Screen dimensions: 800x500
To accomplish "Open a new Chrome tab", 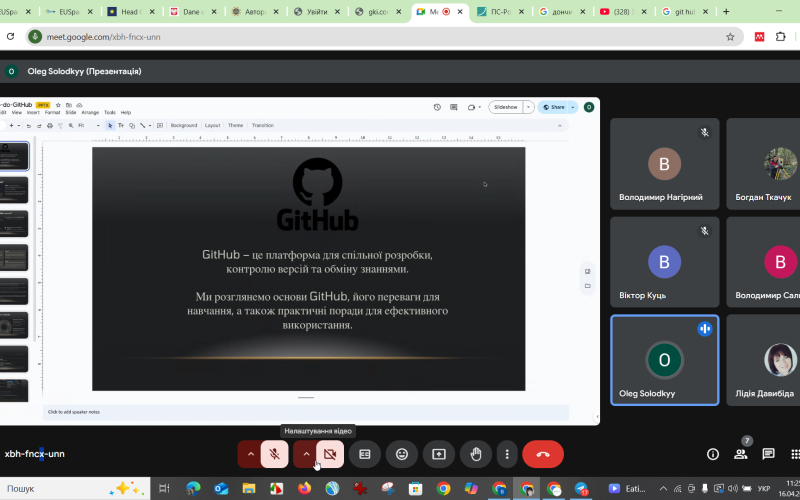I will (726, 12).
